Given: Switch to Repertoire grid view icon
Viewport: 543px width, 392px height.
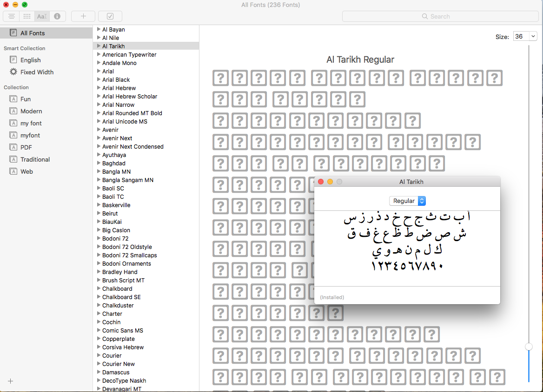Looking at the screenshot, I should [x=26, y=16].
